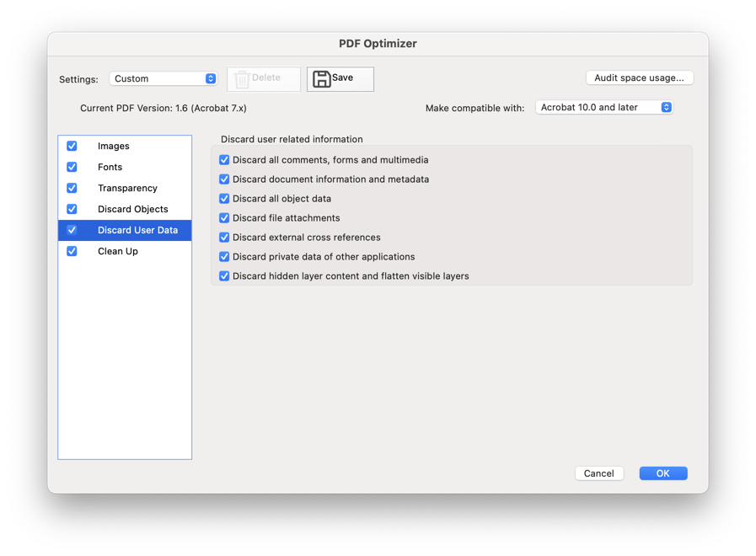Click the Audit space usage button
The image size is (756, 556).
tap(640, 78)
